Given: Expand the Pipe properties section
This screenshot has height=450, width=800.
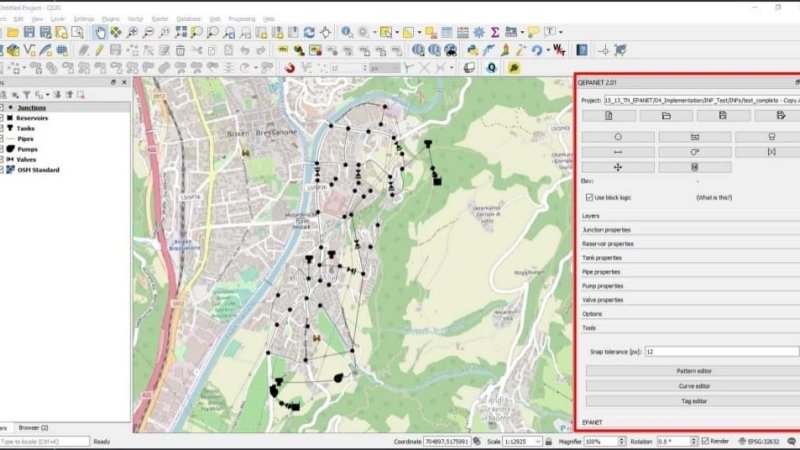Looking at the screenshot, I should (601, 271).
